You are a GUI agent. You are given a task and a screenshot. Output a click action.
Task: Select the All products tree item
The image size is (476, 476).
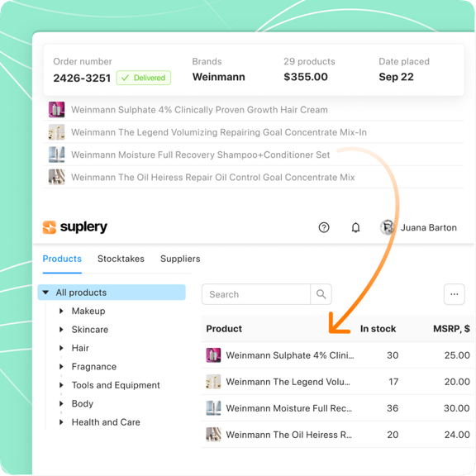(112, 293)
